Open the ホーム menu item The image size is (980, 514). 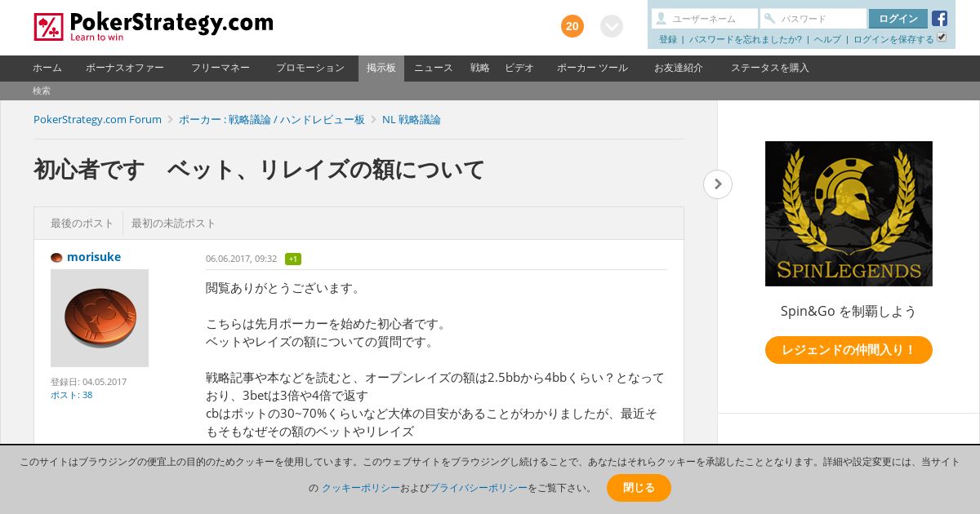(x=47, y=68)
